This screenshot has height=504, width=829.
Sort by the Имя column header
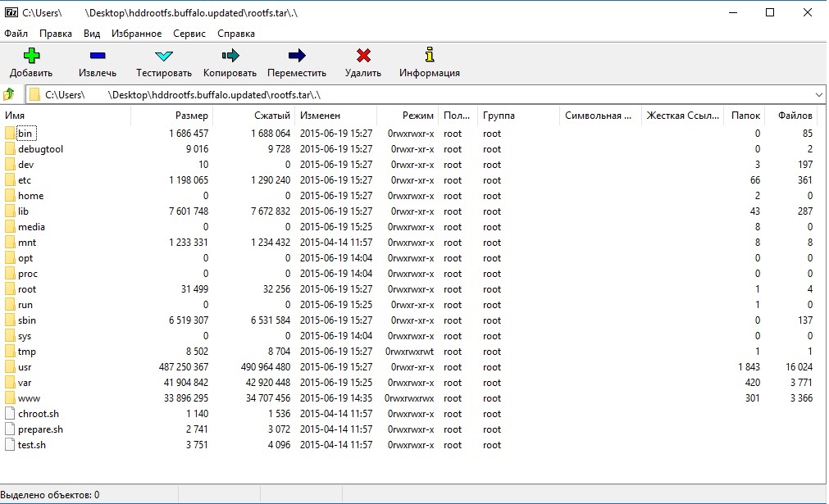point(66,116)
